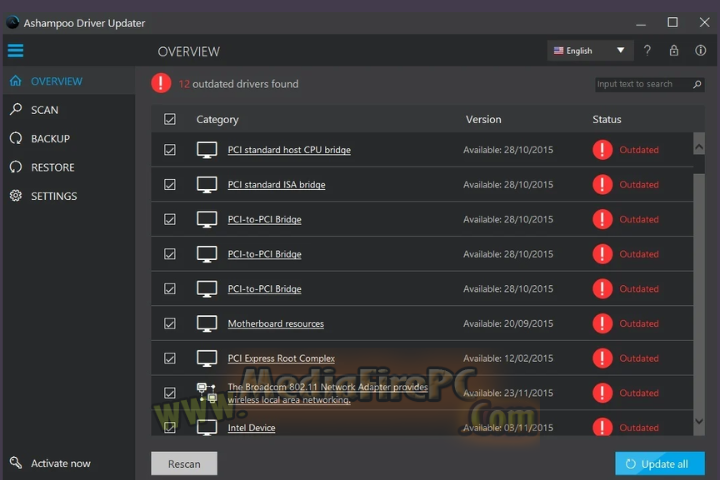Click the gear icon next to SETTINGS
The width and height of the screenshot is (720, 480).
tap(16, 196)
